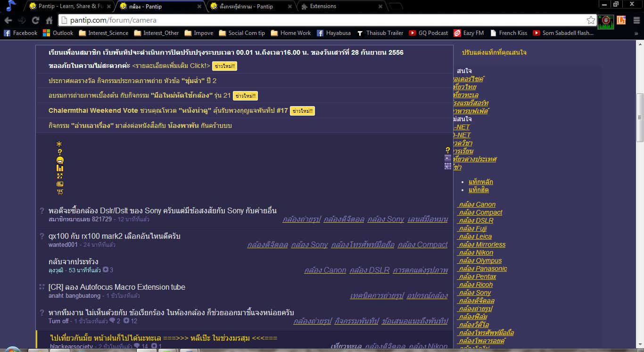Screen dimensions: 644x352
Task: Switch to list view layout
Action: (448, 158)
